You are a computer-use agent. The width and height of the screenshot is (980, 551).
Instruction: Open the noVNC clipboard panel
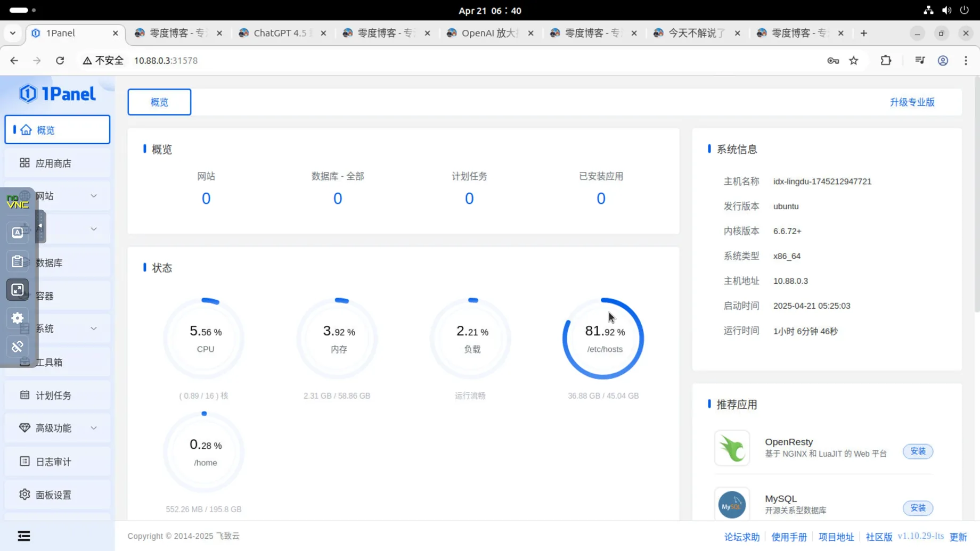18,261
